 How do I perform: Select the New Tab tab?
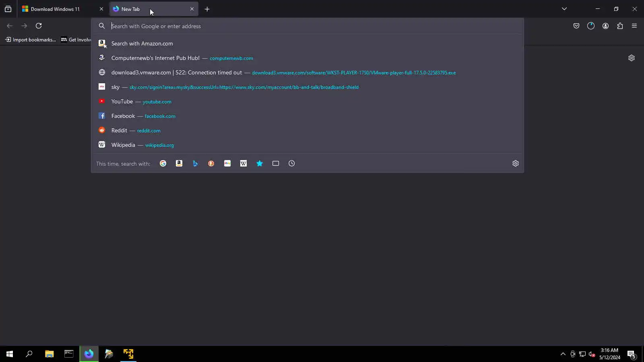154,9
